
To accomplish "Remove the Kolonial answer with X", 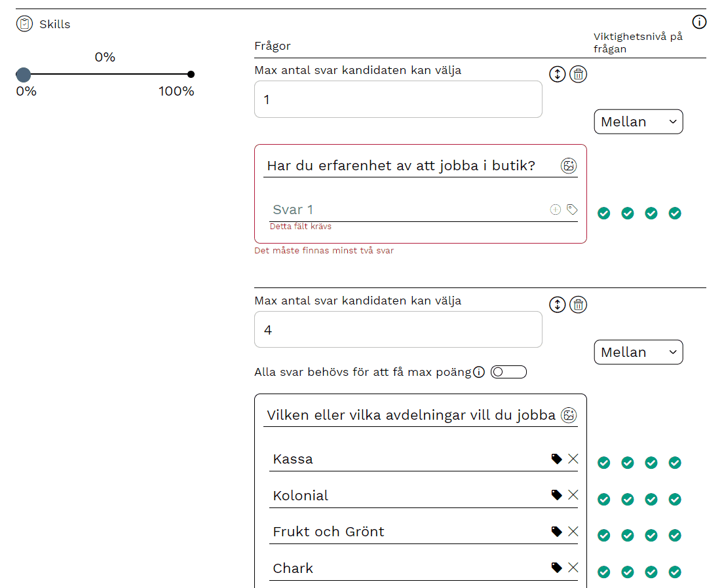I will [573, 495].
